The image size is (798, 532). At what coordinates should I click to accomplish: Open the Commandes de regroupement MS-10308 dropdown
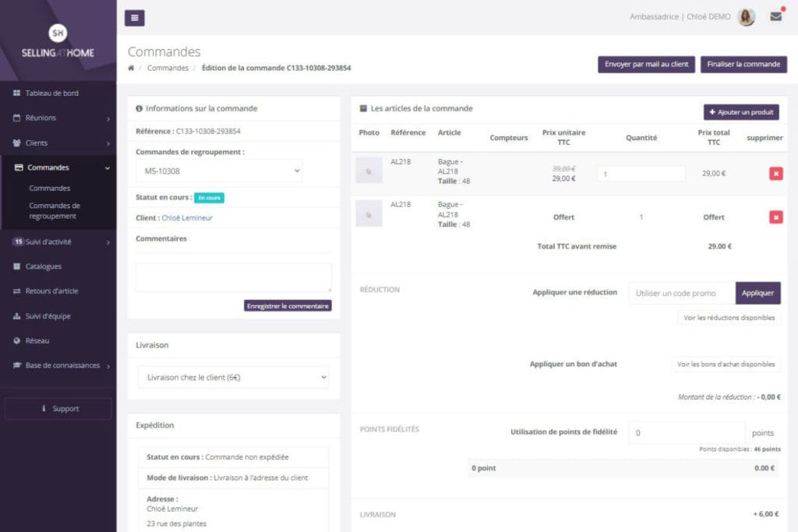point(219,171)
